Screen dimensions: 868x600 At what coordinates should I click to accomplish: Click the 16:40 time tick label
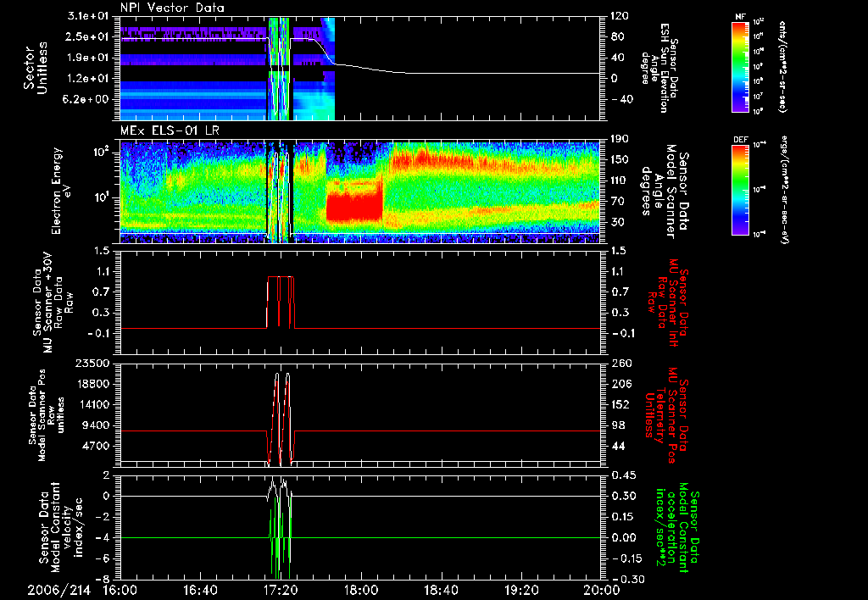point(200,591)
